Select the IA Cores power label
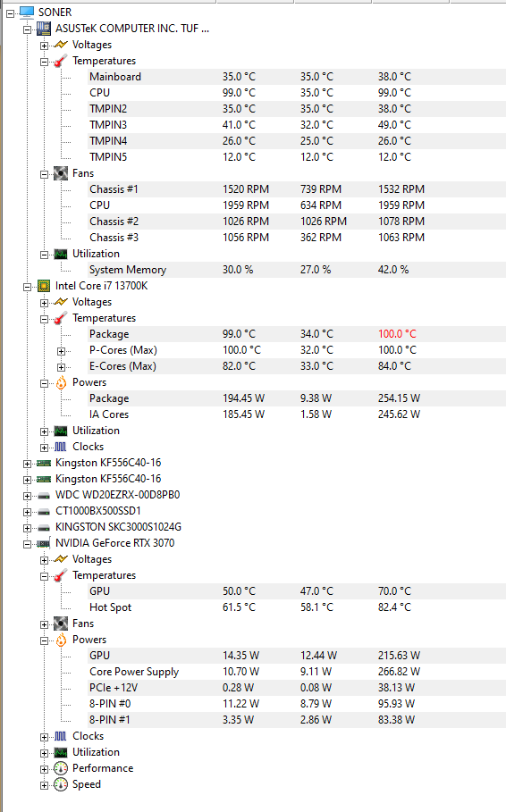The height and width of the screenshot is (812, 506). 109,414
